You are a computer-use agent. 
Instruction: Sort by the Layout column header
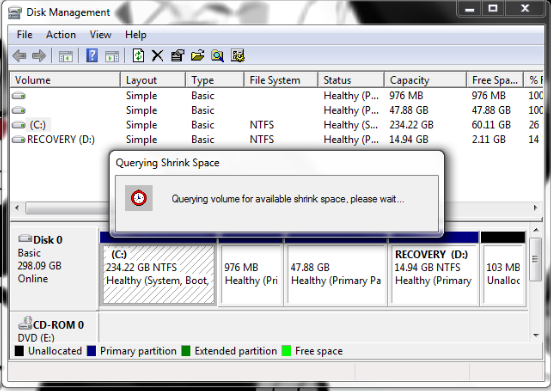(153, 80)
